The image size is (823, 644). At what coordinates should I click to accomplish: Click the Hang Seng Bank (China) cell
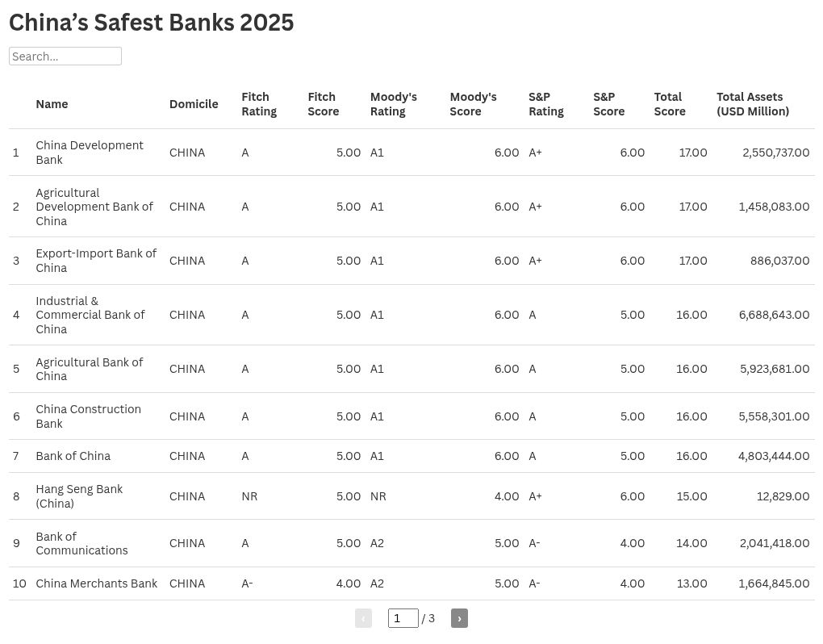[79, 496]
